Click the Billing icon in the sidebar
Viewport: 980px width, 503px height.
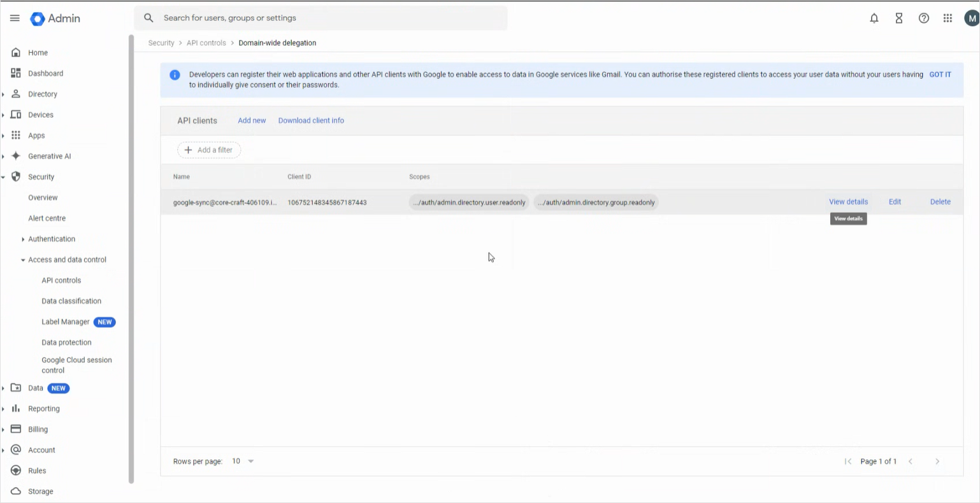point(16,429)
